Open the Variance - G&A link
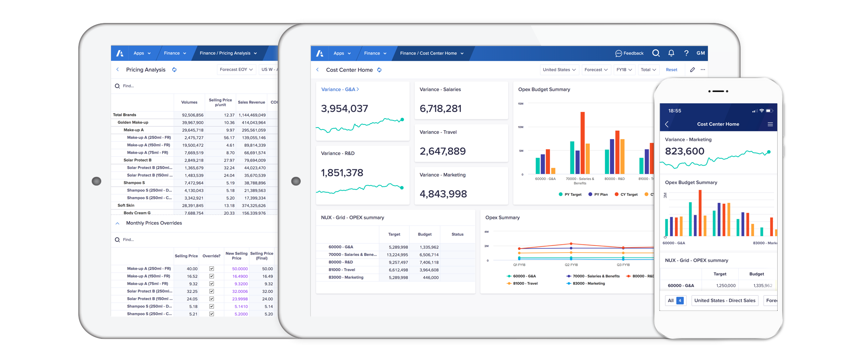 tap(340, 89)
